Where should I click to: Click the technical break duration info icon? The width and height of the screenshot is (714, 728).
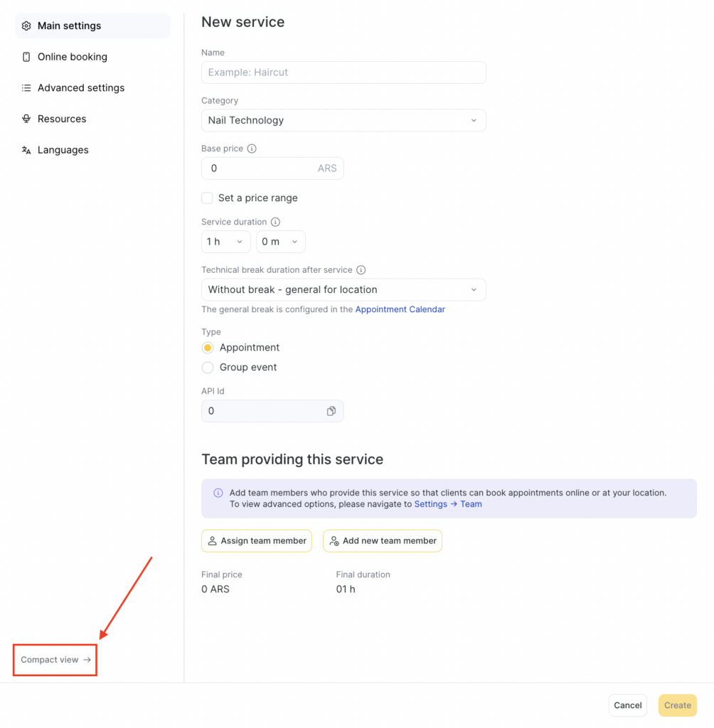[x=361, y=270]
